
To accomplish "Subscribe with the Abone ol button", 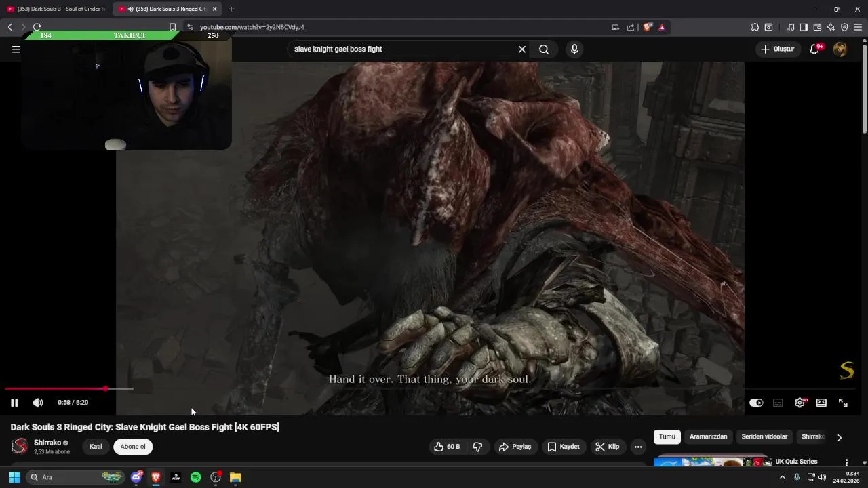I will click(133, 447).
